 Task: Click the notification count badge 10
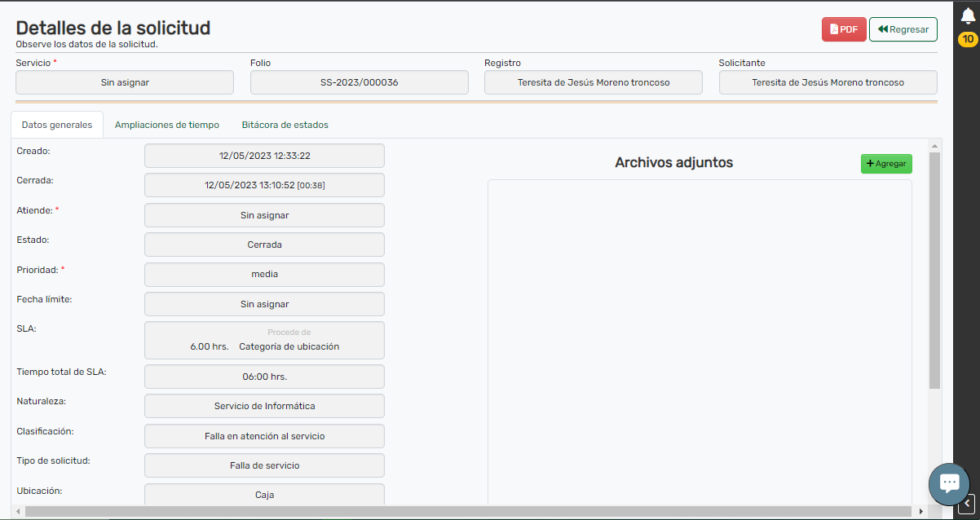(x=968, y=39)
